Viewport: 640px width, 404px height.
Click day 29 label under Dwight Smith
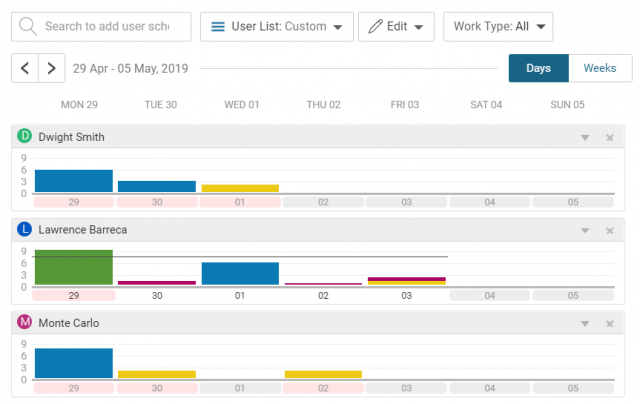73,202
